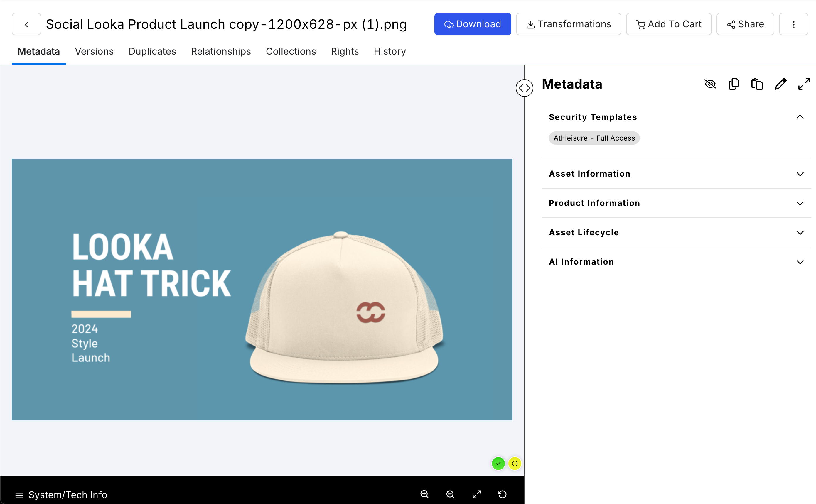
Task: Click the blue Download button
Action: 472,24
